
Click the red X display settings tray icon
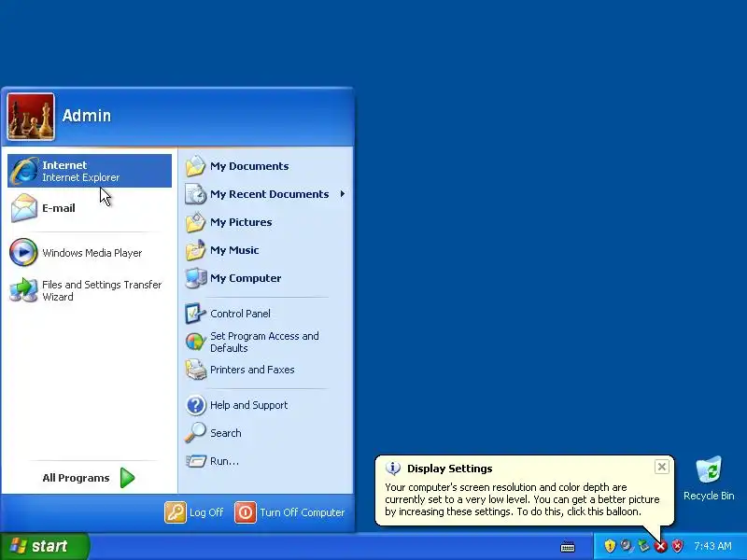660,546
